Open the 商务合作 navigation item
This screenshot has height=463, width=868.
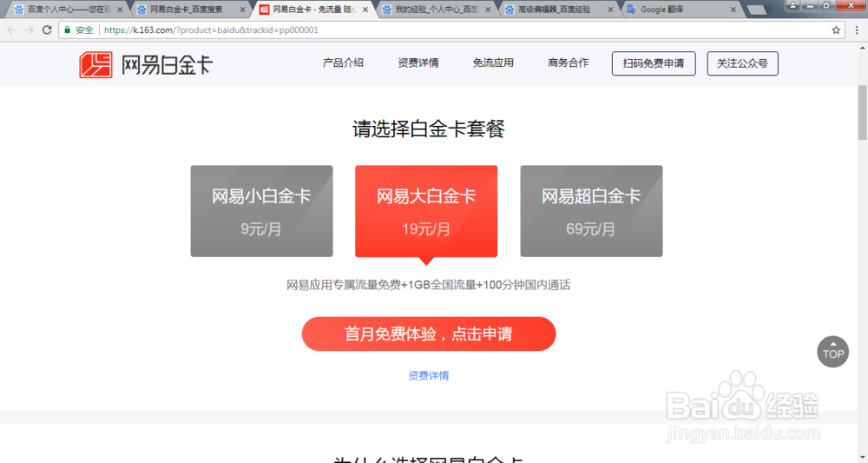pyautogui.click(x=568, y=63)
